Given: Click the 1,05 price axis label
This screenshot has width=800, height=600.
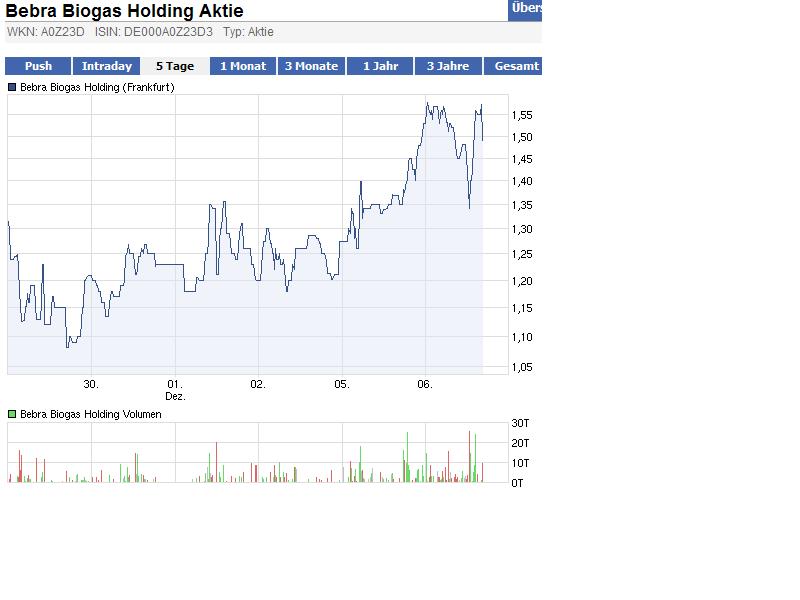Looking at the screenshot, I should [522, 368].
